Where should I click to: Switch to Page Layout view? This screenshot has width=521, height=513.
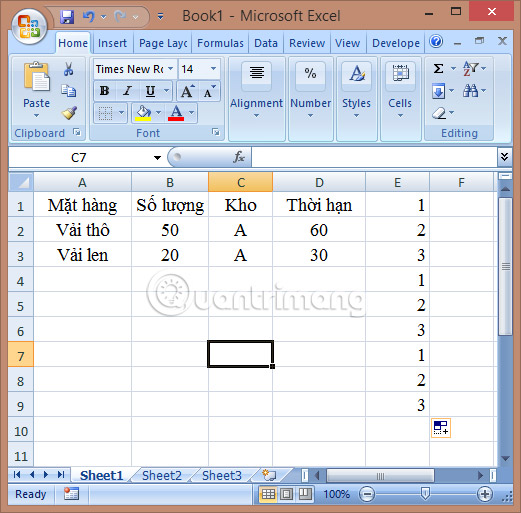286,494
